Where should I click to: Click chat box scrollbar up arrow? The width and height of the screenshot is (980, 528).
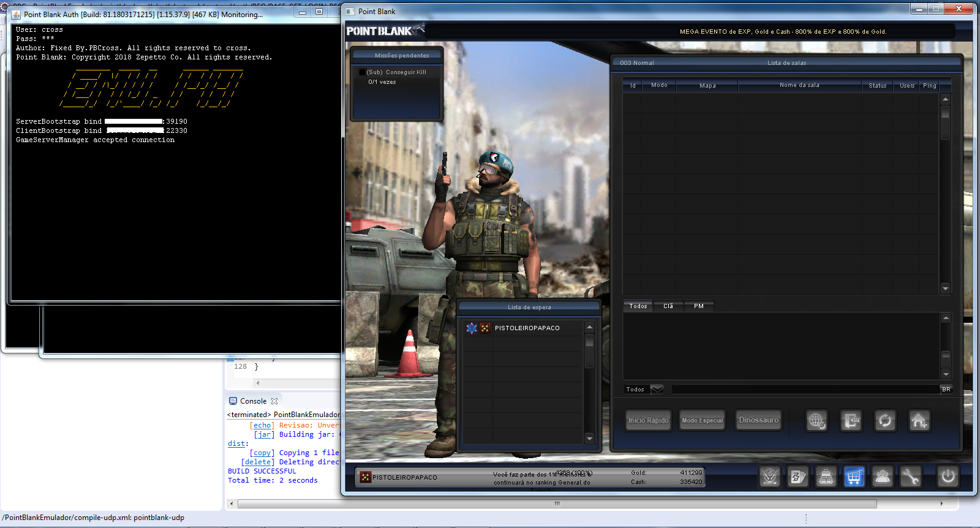[946, 318]
